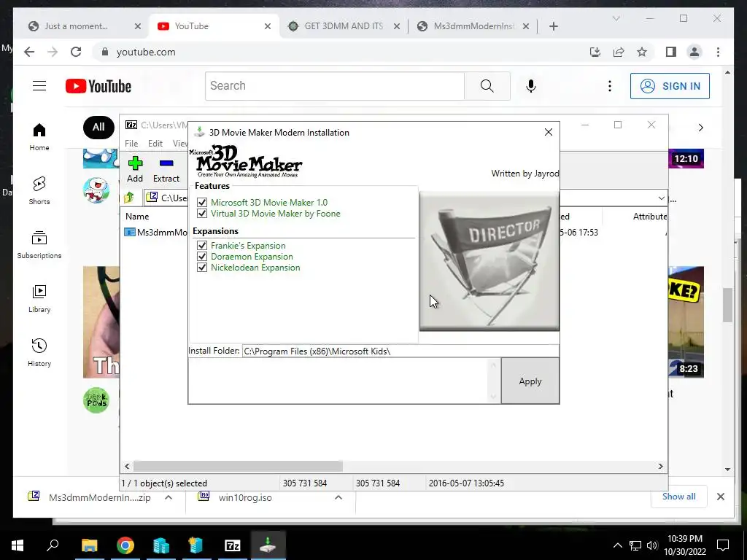Toggle Chrome side panel icon
The width and height of the screenshot is (747, 560).
[671, 52]
